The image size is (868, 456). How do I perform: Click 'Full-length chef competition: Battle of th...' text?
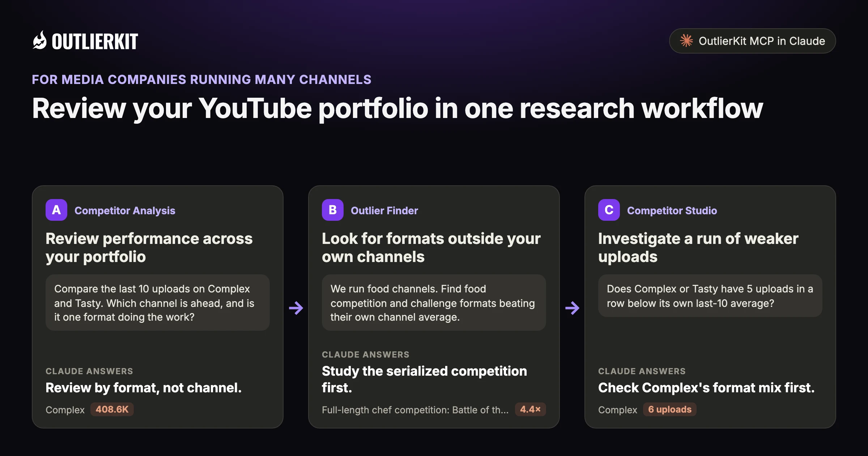point(415,410)
